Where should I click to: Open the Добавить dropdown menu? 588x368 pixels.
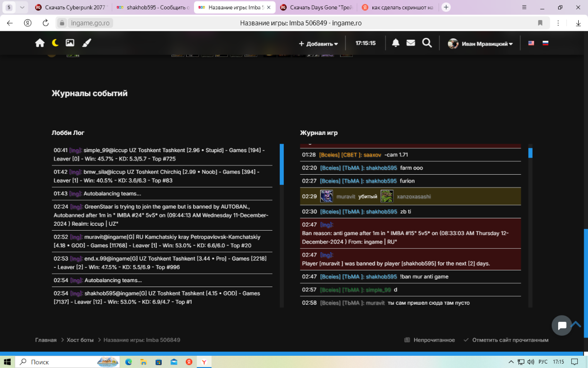click(x=318, y=44)
